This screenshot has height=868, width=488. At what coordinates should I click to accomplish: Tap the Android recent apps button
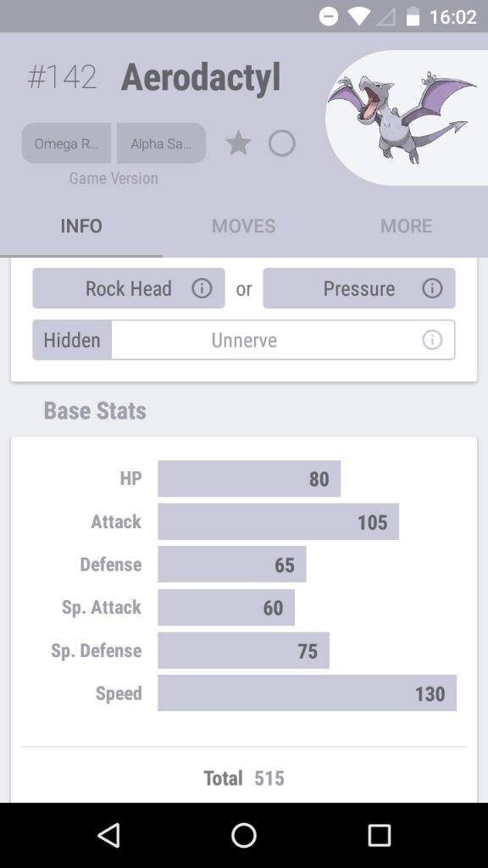pos(380,835)
